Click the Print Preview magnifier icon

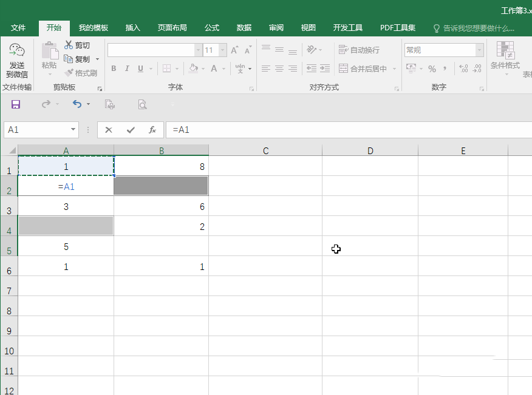(142, 104)
